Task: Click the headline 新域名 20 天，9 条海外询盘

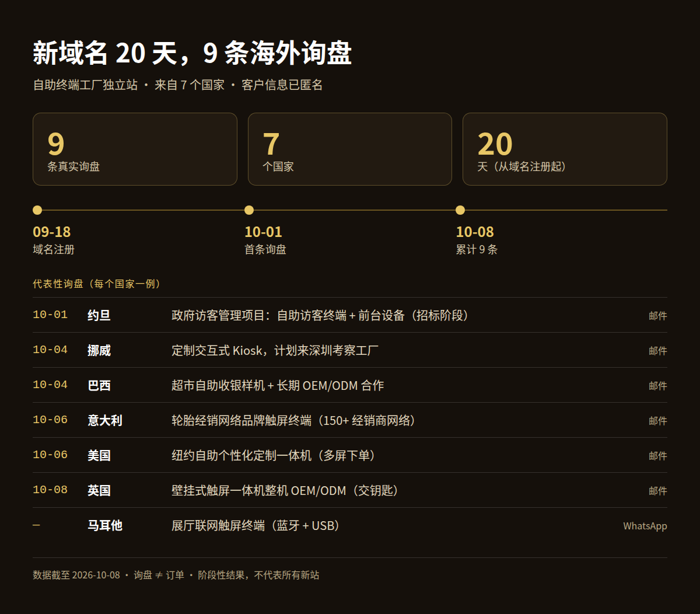Action: (x=192, y=53)
